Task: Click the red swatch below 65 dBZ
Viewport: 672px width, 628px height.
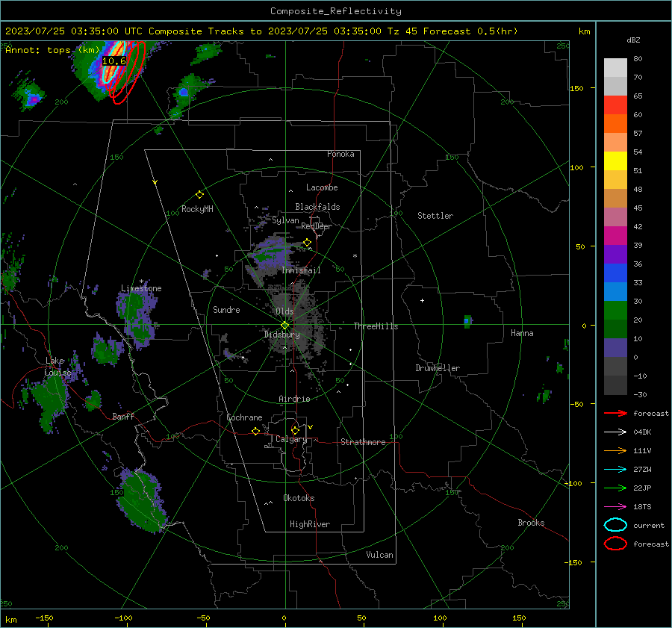Action: [615, 105]
